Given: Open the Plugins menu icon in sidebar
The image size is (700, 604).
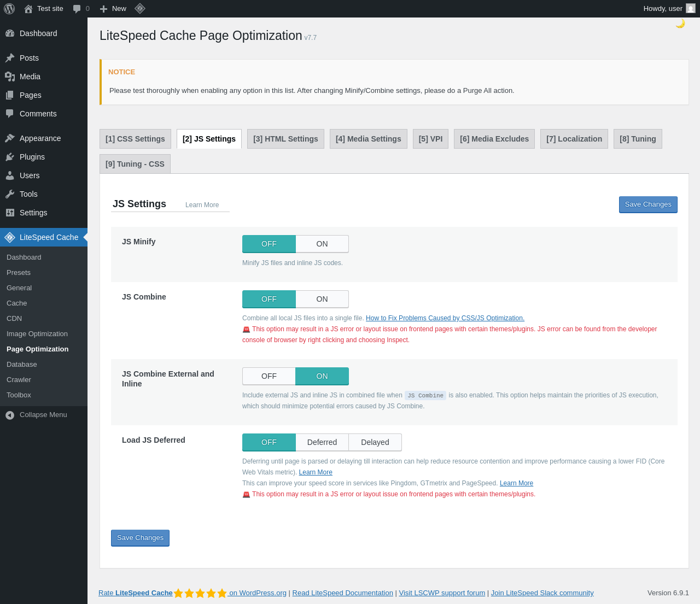Looking at the screenshot, I should point(10,157).
